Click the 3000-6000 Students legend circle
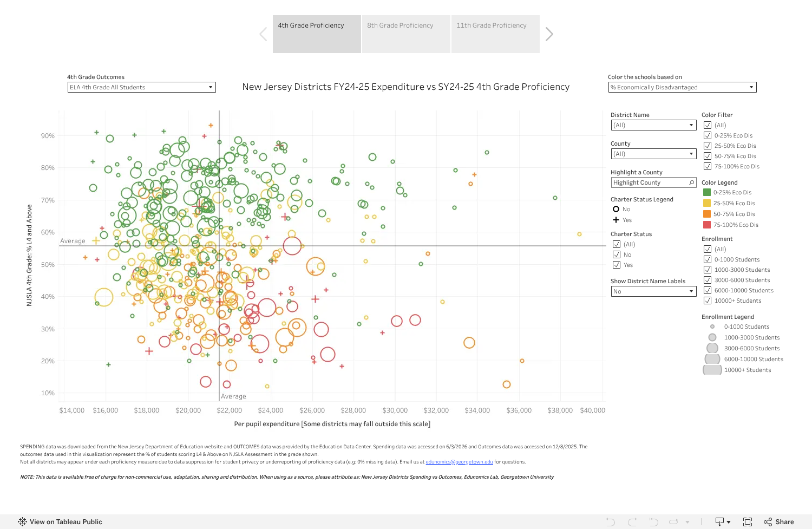The width and height of the screenshot is (812, 529). [712, 348]
